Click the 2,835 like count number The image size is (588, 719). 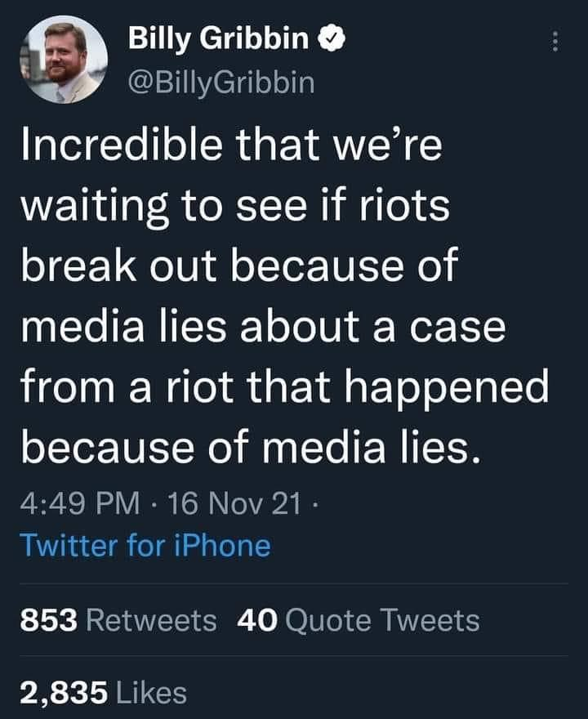[x=64, y=693]
